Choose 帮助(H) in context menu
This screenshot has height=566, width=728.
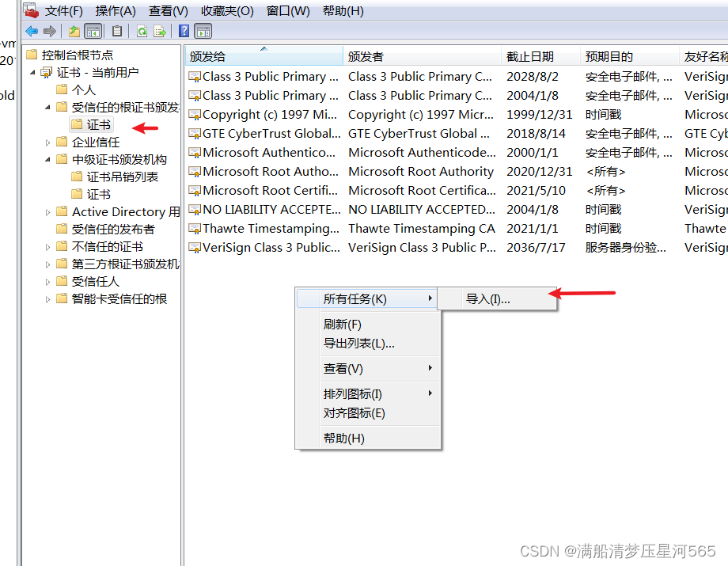click(368, 438)
